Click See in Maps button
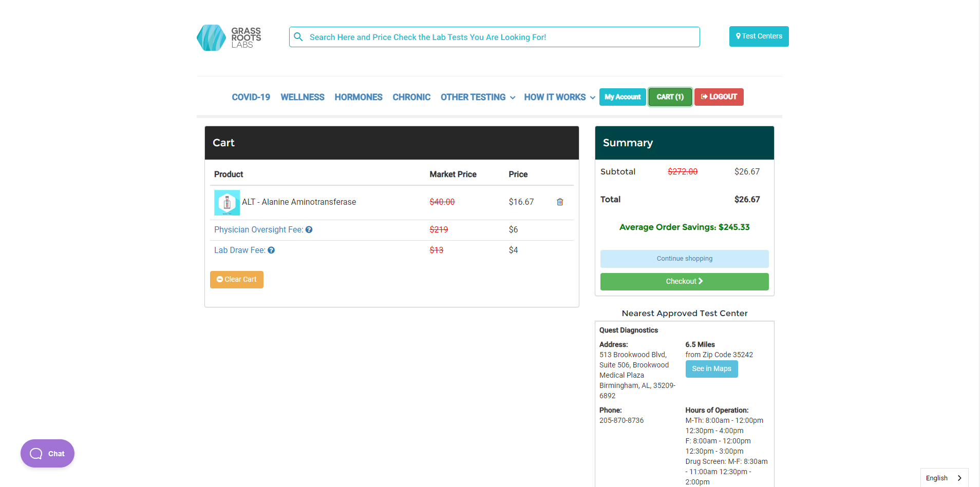Viewport: 980px width, 487px height. (x=711, y=369)
